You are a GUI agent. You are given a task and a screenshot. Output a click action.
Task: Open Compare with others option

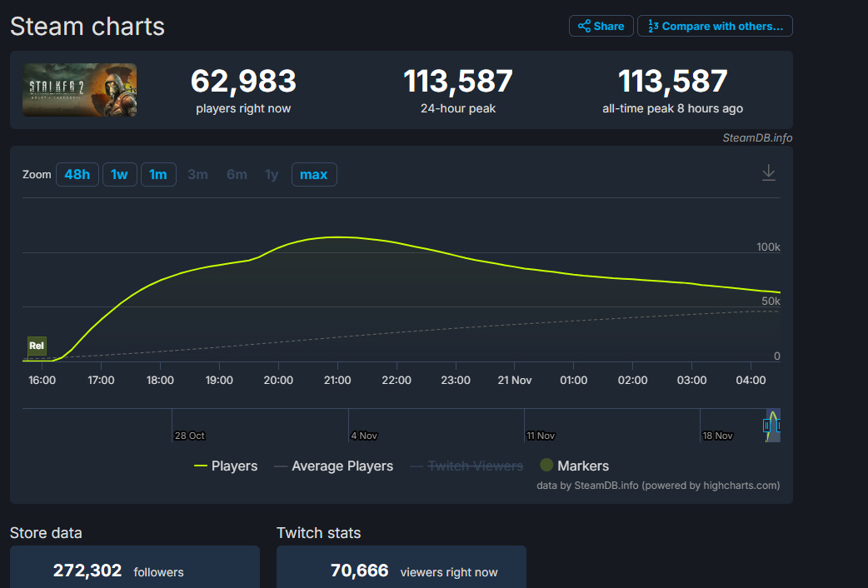click(715, 26)
